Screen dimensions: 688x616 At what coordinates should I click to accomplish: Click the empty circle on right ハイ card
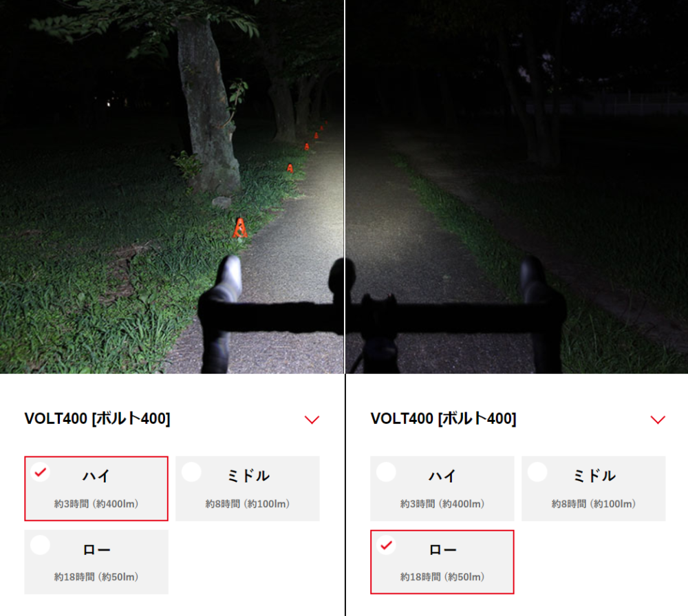(x=386, y=472)
